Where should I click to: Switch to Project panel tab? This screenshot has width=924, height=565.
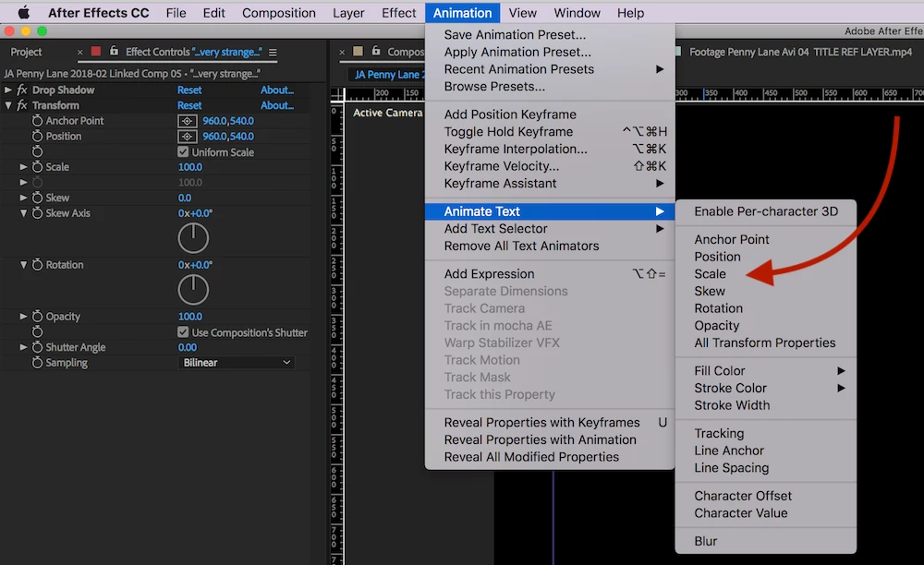coord(26,52)
